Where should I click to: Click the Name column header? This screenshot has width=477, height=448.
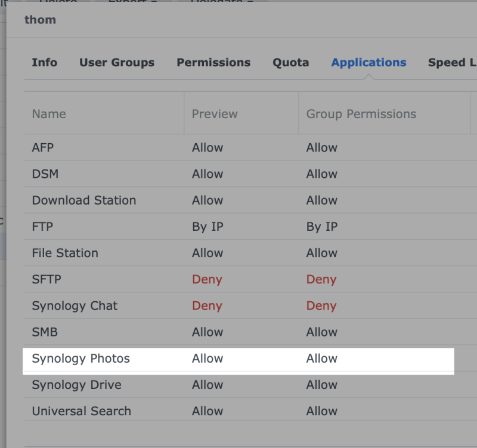[104, 114]
